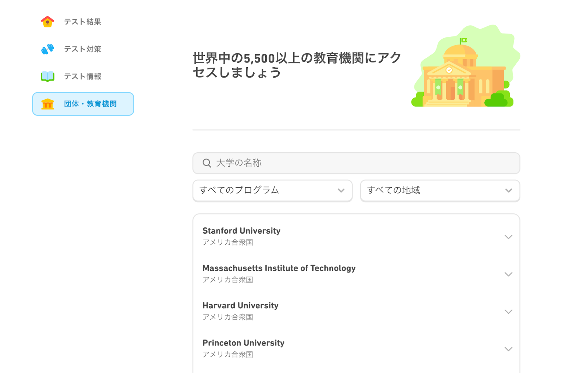
Task: Click アメリカ合衆国 under Princeton University
Action: 228,355
